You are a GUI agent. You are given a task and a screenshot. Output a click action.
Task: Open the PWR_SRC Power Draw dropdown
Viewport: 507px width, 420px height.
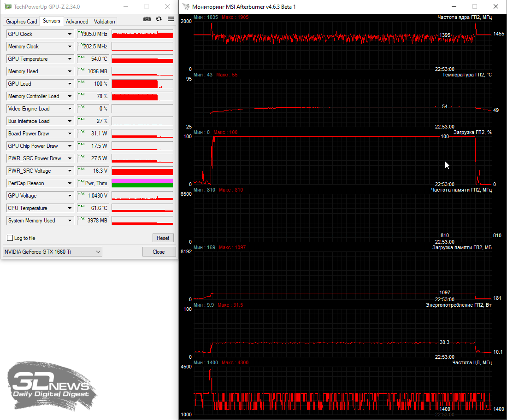[70, 158]
